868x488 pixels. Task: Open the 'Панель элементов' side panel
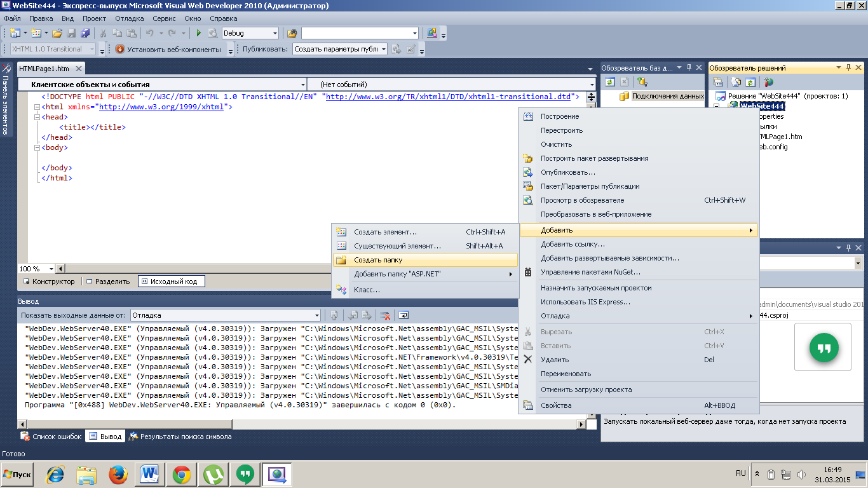[6, 99]
